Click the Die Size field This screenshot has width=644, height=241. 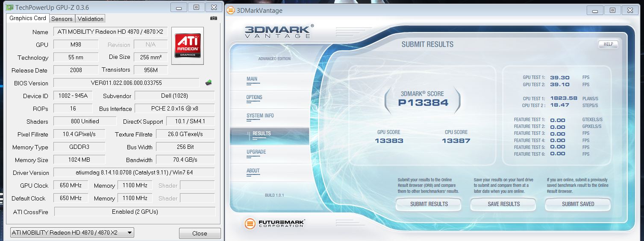pyautogui.click(x=150, y=57)
